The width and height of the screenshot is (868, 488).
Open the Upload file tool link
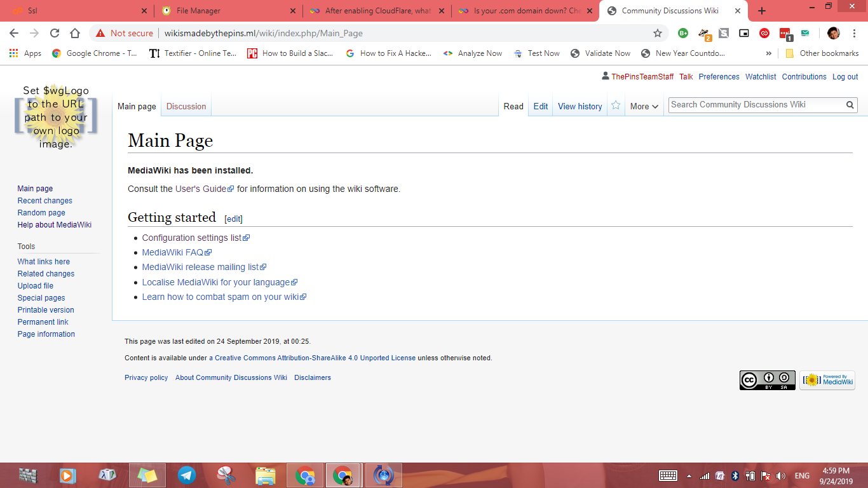(36, 286)
